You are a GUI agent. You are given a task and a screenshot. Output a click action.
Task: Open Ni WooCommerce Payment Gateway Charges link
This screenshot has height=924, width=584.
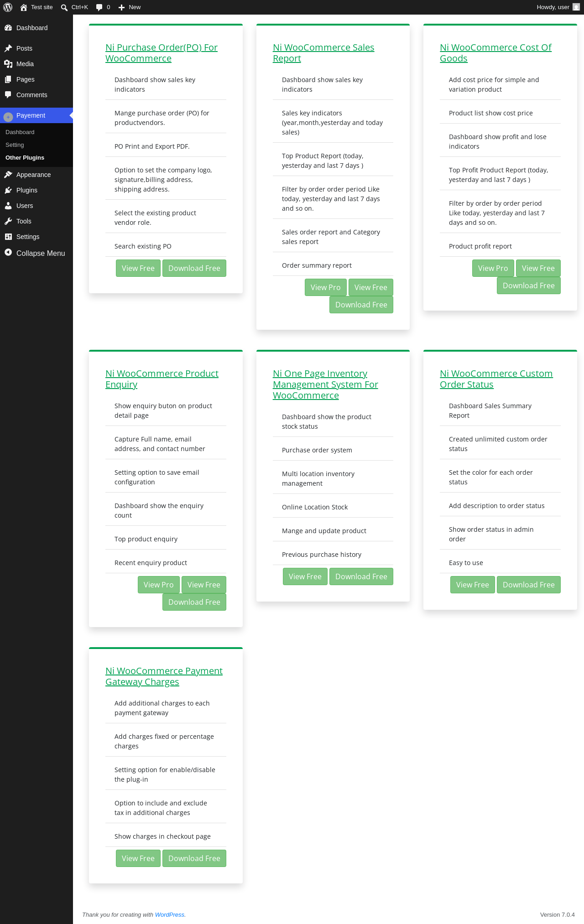(164, 676)
